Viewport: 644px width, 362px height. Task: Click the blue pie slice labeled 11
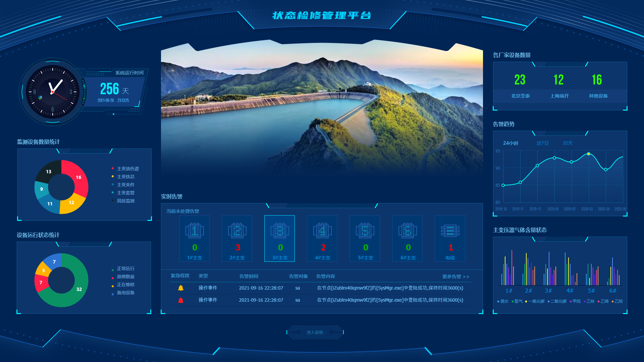pos(50,204)
